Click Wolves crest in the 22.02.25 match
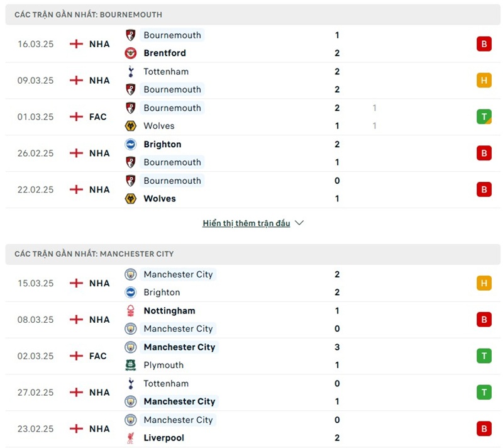 pos(131,198)
